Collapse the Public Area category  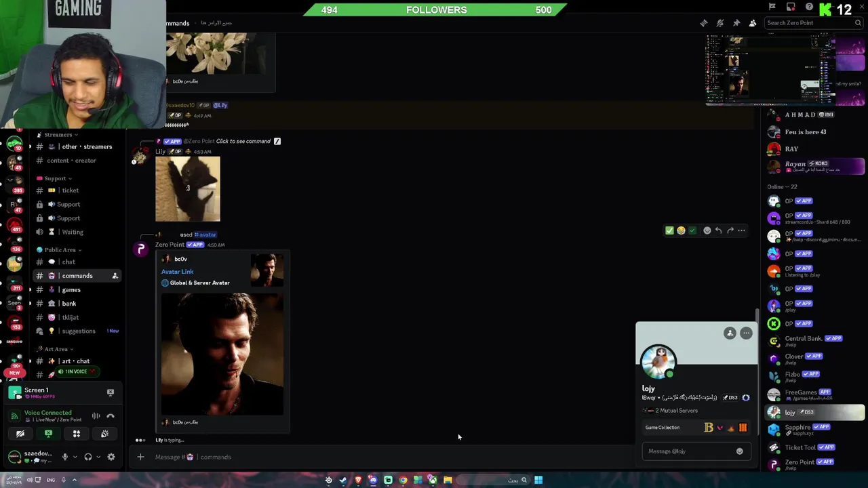click(60, 249)
